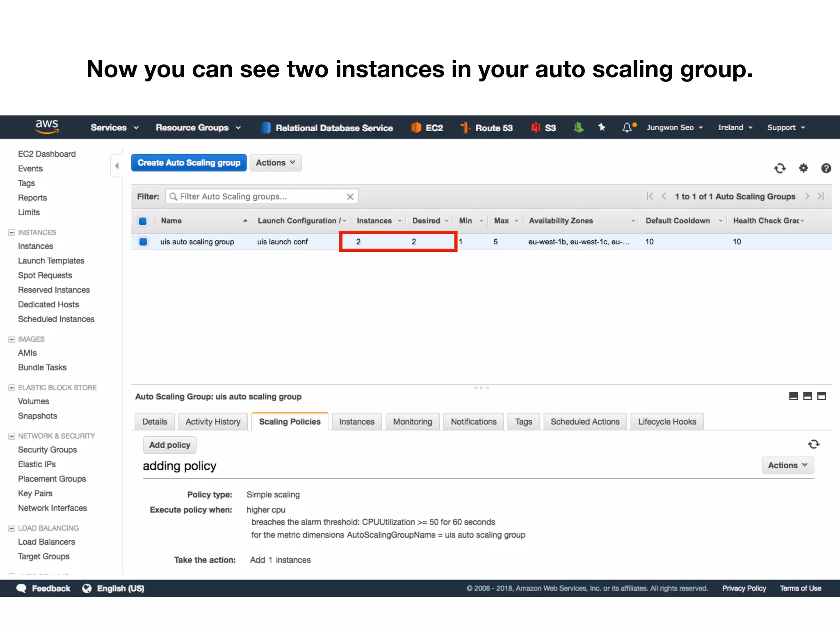Click the pin shortcuts icon
Screen dimensions: 840x630
coord(602,128)
